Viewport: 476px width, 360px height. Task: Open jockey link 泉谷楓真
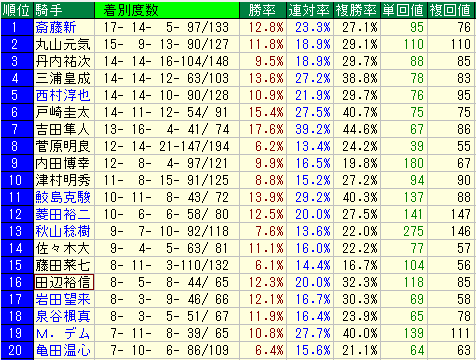(x=63, y=316)
